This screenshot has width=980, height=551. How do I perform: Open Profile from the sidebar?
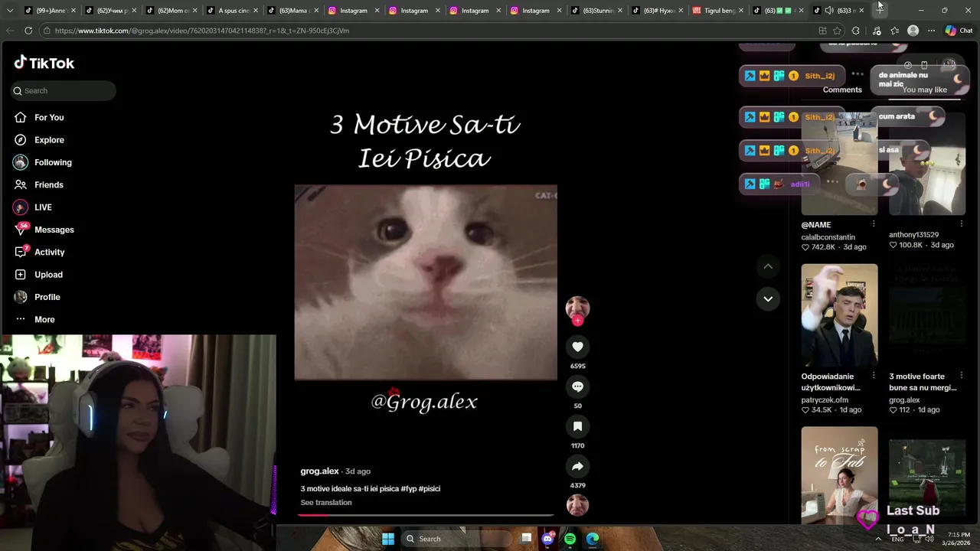(x=47, y=297)
